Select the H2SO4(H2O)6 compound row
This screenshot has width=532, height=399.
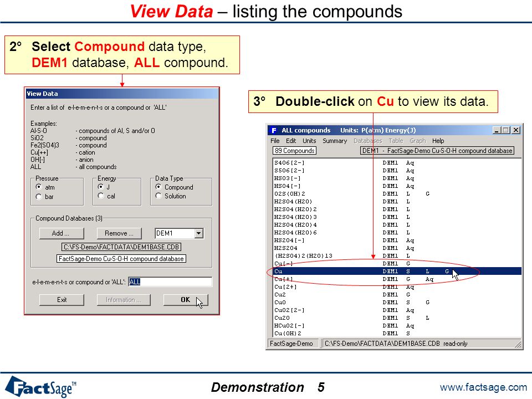tap(397, 232)
